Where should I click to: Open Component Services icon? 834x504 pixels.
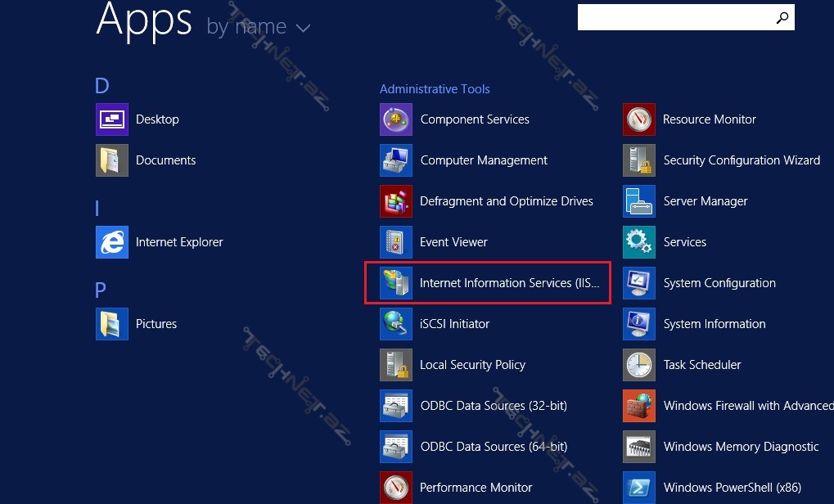[x=396, y=119]
